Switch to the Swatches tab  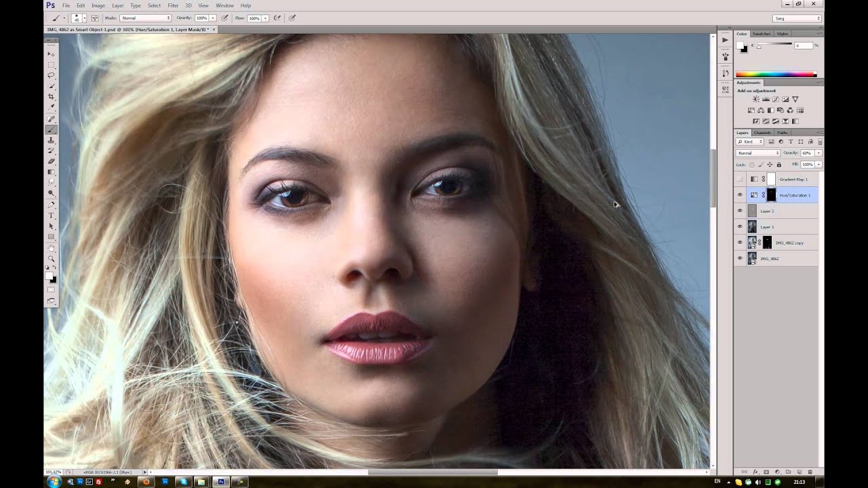[762, 34]
